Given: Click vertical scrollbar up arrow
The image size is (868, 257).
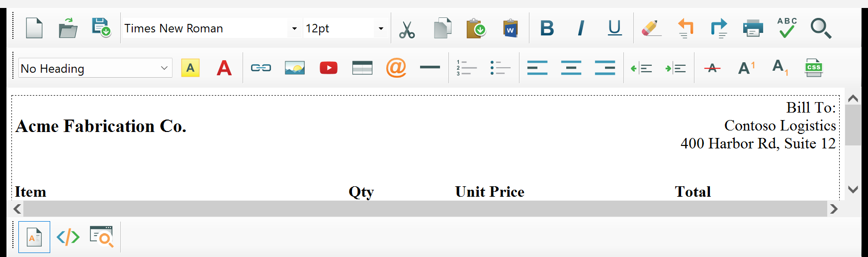Looking at the screenshot, I should (853, 99).
